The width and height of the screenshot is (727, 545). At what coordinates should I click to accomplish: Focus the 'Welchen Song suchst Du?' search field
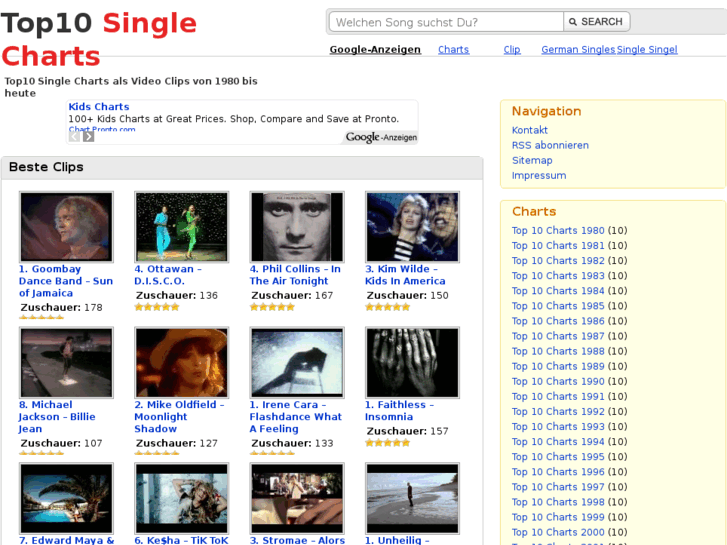click(446, 22)
